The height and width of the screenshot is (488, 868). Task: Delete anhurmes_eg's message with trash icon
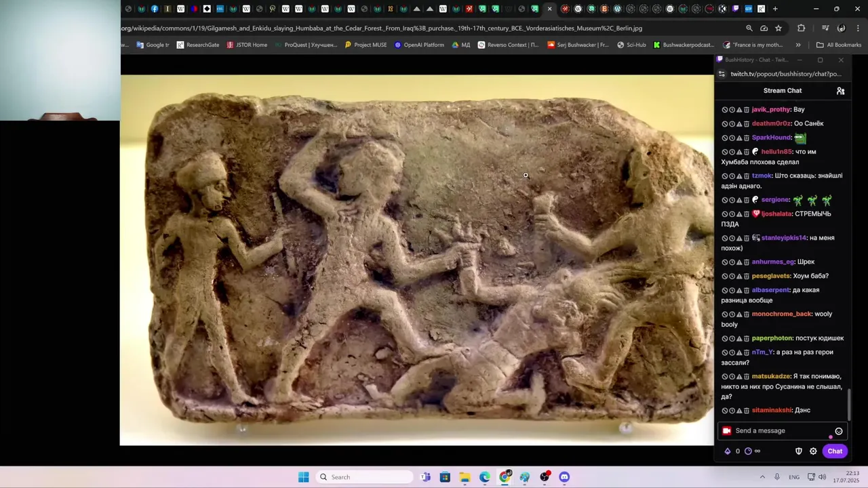click(746, 262)
